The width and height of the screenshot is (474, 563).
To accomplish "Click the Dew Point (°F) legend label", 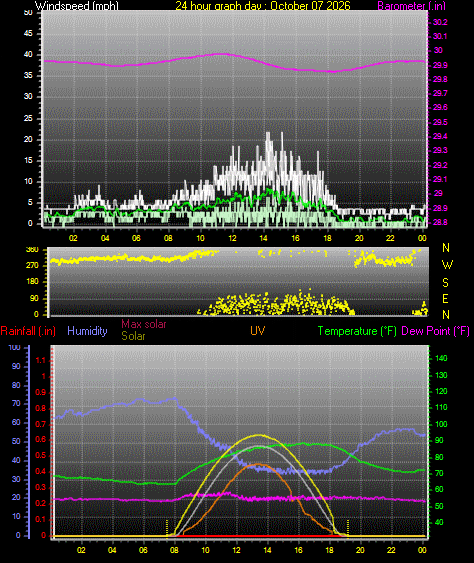I will [x=435, y=331].
